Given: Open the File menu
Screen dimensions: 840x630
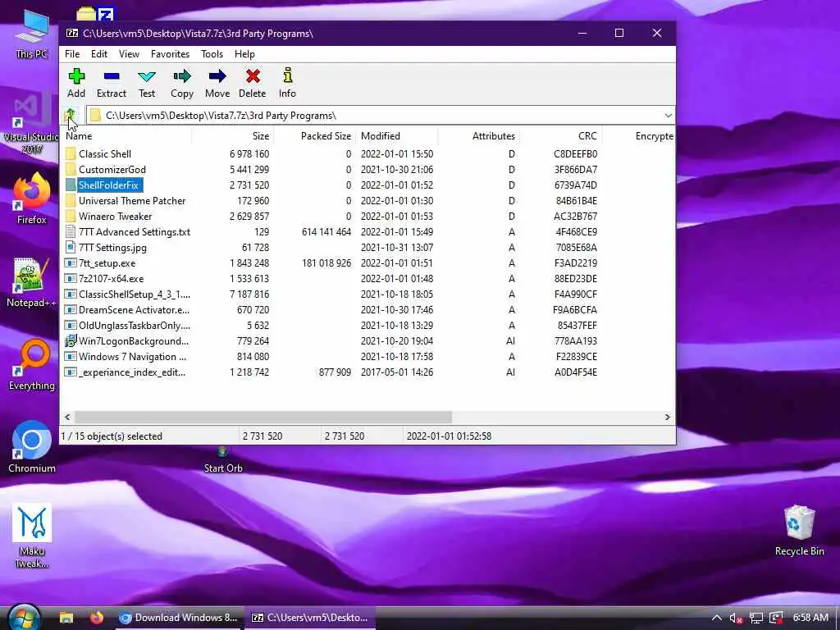Looking at the screenshot, I should [x=72, y=54].
